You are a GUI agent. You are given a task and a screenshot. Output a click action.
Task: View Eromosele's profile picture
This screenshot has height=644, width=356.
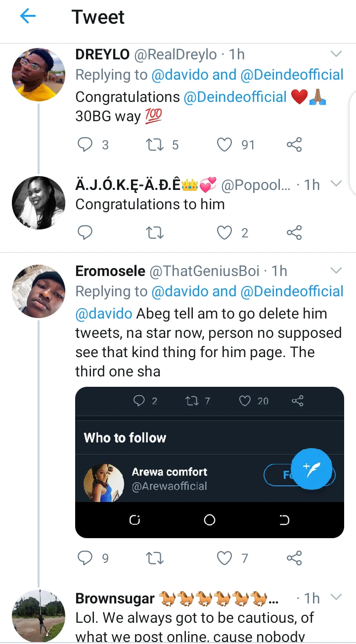click(x=38, y=291)
